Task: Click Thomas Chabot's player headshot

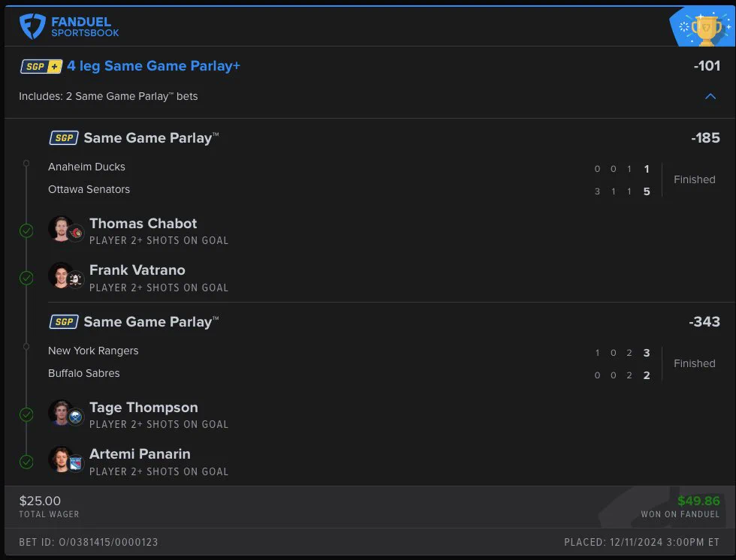Action: pyautogui.click(x=61, y=228)
